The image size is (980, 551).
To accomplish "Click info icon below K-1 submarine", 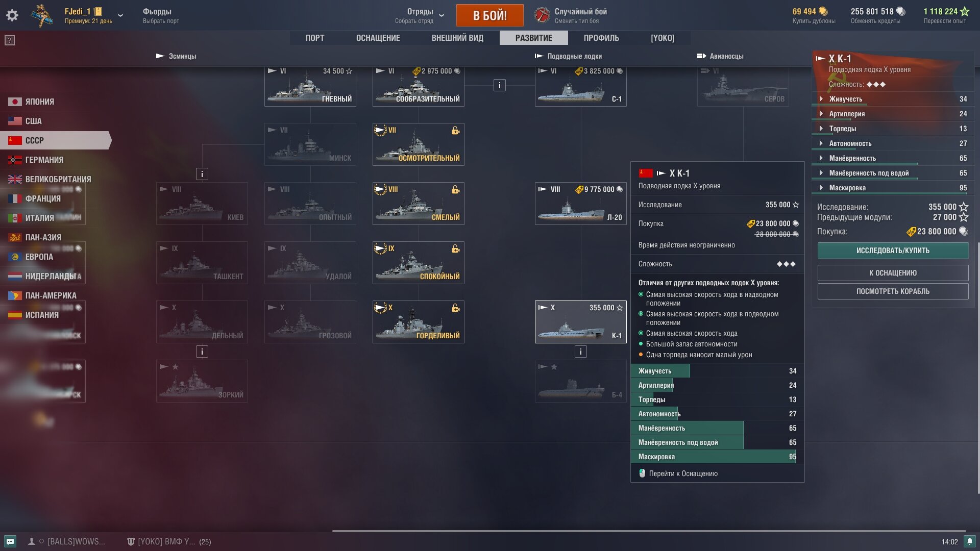I will pyautogui.click(x=580, y=352).
